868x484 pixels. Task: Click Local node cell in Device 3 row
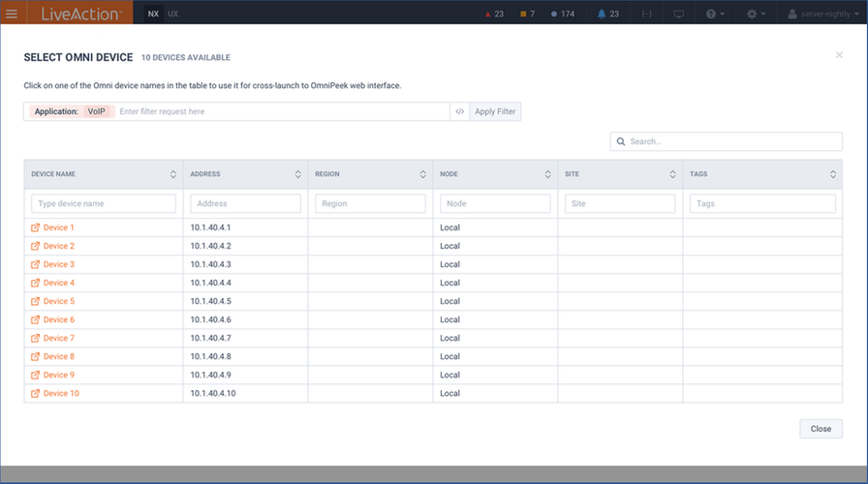point(495,264)
